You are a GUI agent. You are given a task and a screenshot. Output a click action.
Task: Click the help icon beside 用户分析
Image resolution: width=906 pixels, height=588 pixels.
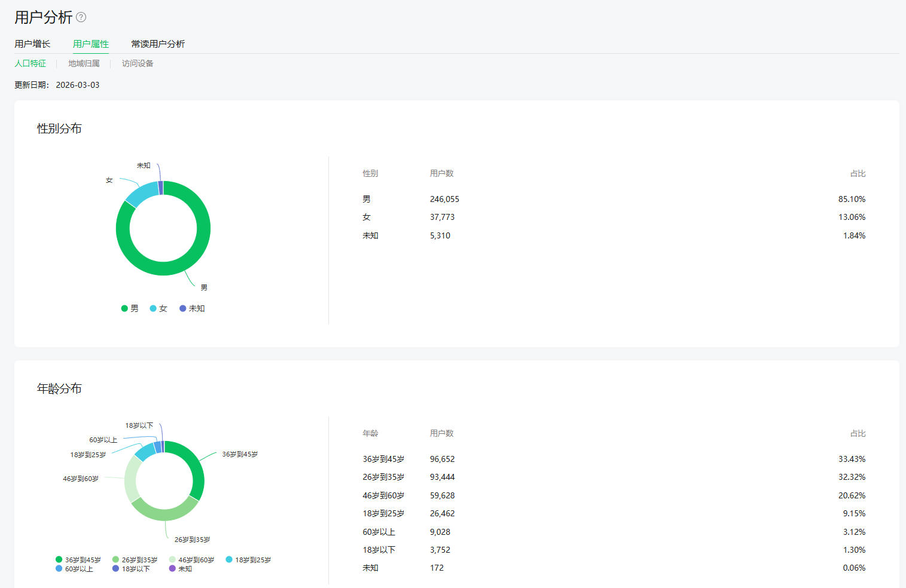click(x=81, y=17)
